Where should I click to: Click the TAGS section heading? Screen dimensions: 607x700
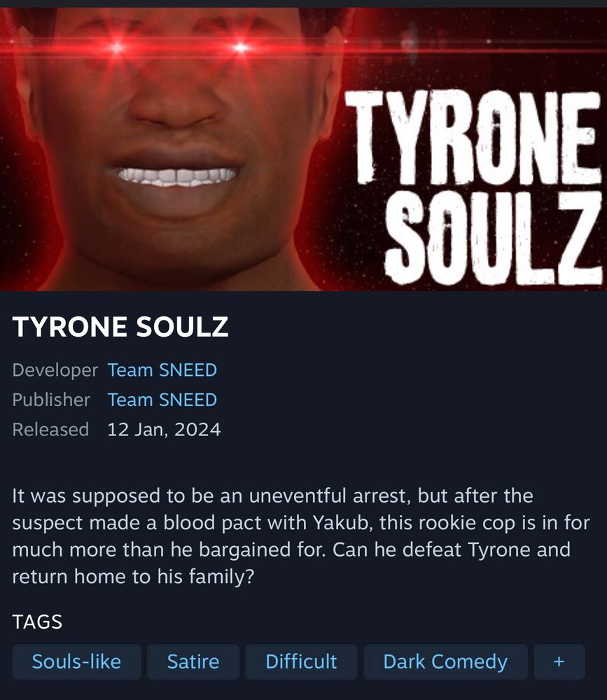point(37,622)
